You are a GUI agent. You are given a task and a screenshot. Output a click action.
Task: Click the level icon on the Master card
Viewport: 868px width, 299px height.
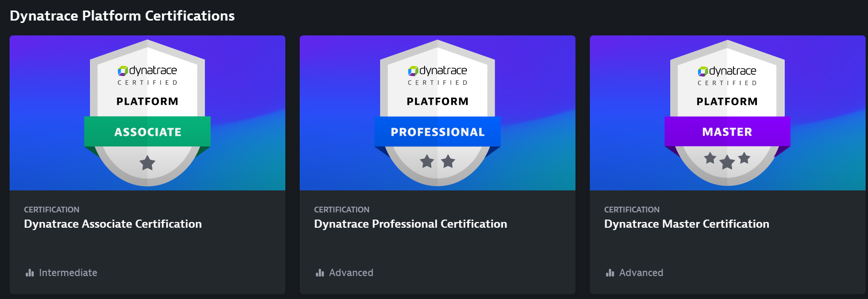click(x=610, y=273)
